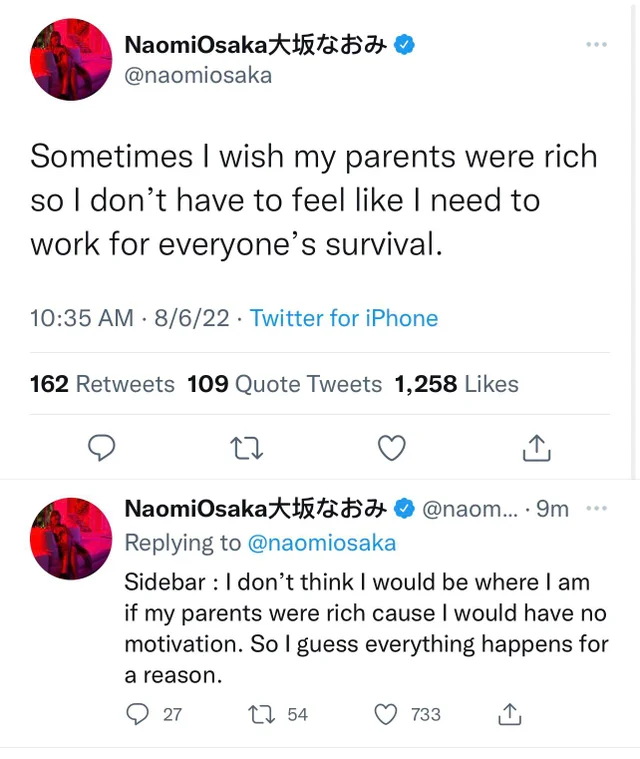Like the Sidebar reply tweet
The width and height of the screenshot is (640, 759).
pyautogui.click(x=387, y=713)
